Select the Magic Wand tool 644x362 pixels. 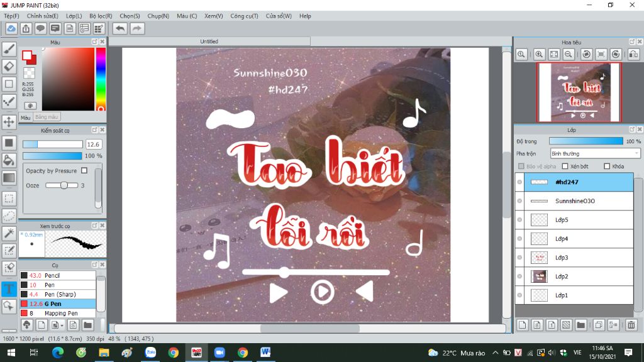tap(9, 233)
